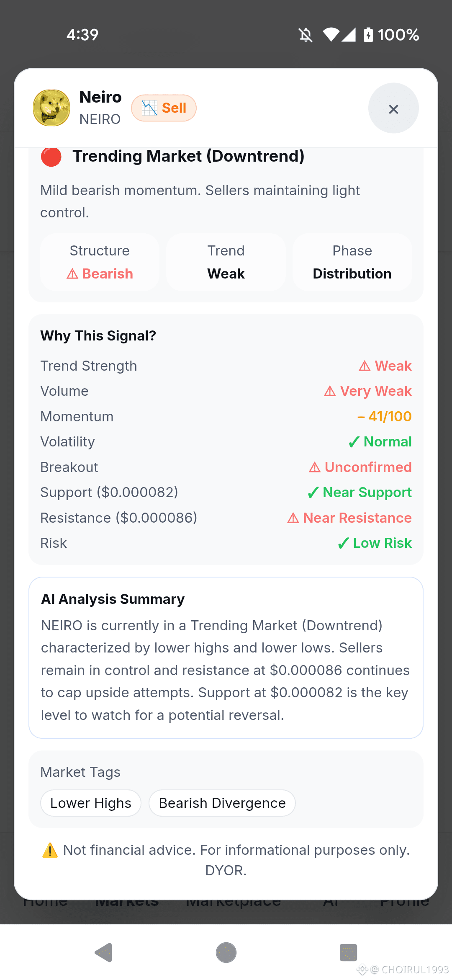Screen dimensions: 452x980
Task: Tap the battery status icon
Action: (368, 35)
